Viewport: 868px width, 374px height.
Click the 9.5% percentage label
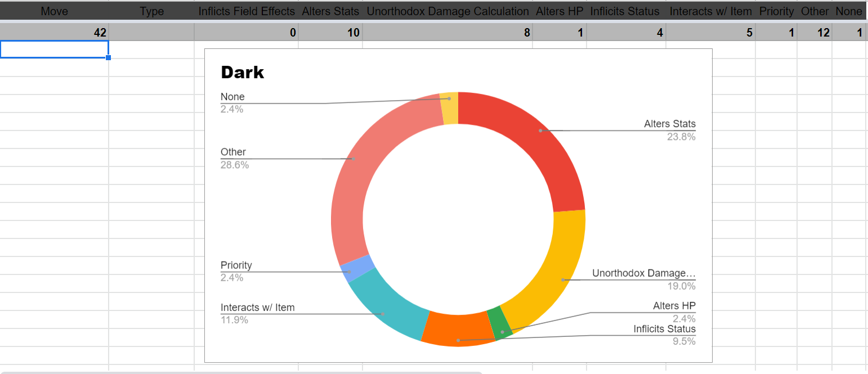pyautogui.click(x=684, y=341)
